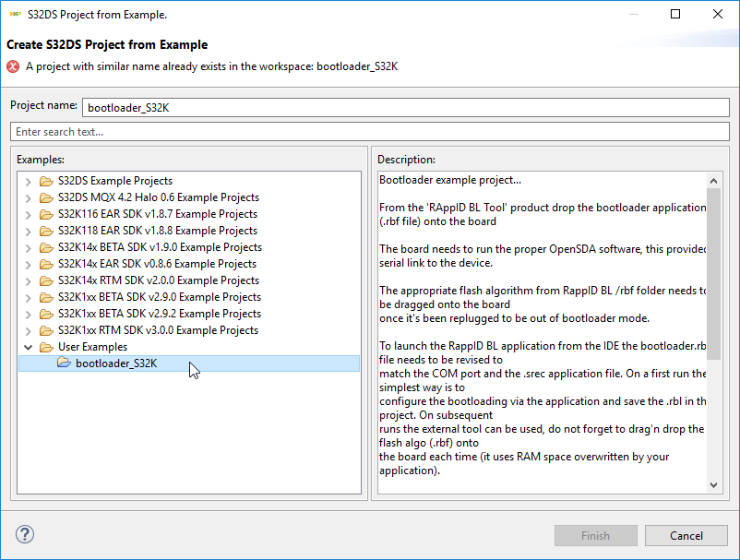Click the folder icon for S32DS MQX 4.2 Halo 0.6
740x560 pixels.
tap(46, 197)
